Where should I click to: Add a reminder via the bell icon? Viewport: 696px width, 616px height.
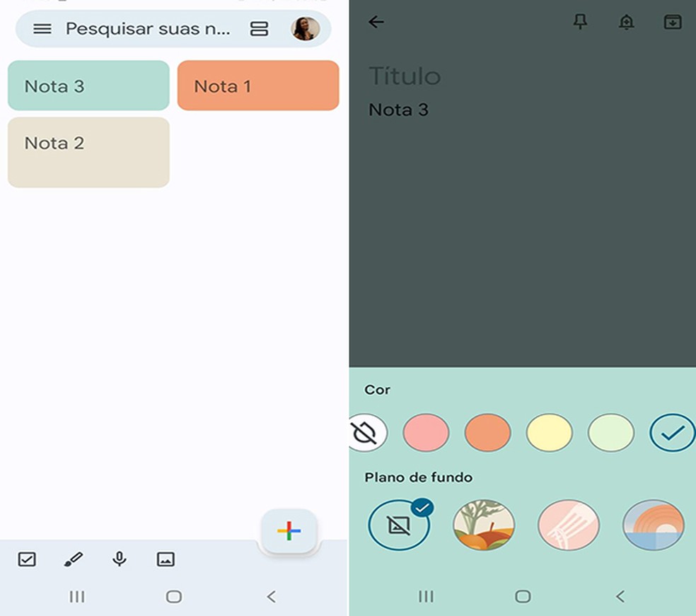click(626, 22)
